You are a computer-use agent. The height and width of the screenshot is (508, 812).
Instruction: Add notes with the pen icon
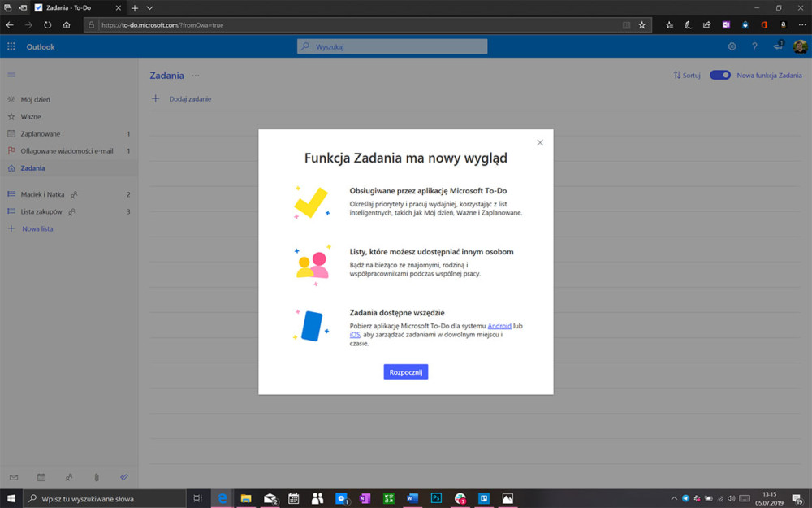pos(688,25)
